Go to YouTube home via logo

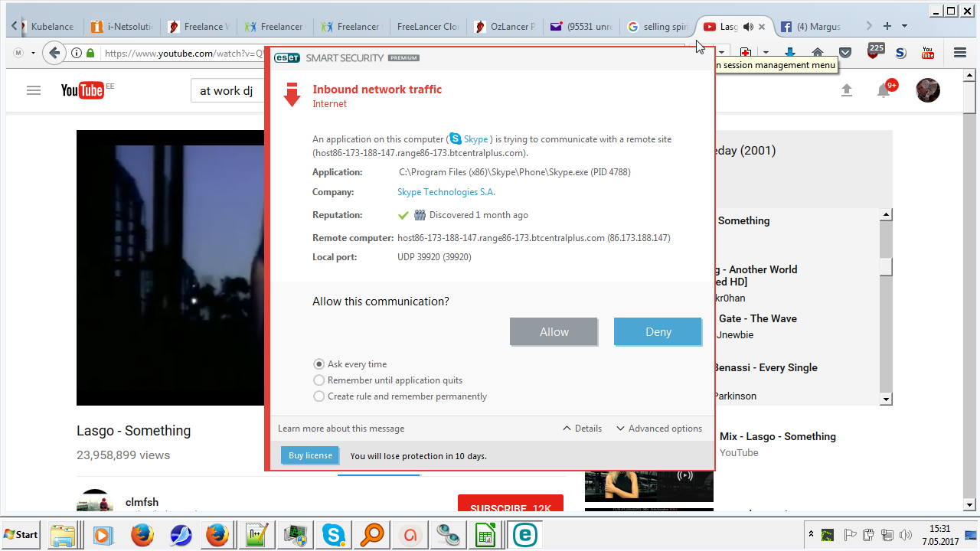pos(83,90)
